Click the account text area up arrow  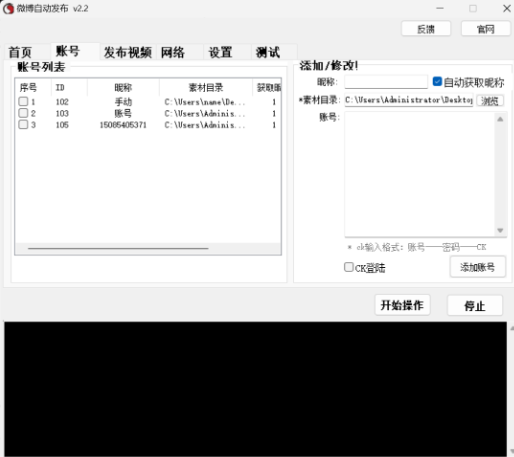point(500,119)
